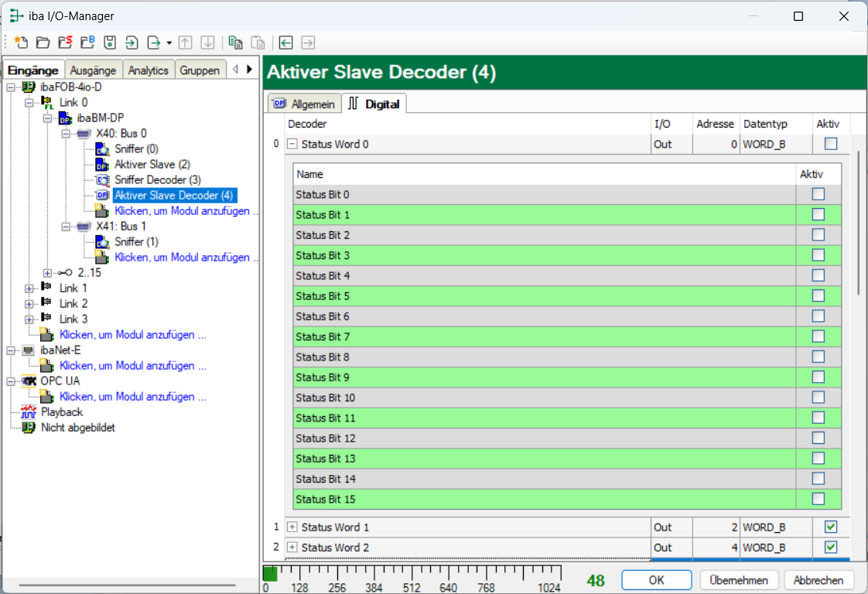Click the tree panel horizontal scrollbar
The image size is (868, 594).
pyautogui.click(x=128, y=585)
